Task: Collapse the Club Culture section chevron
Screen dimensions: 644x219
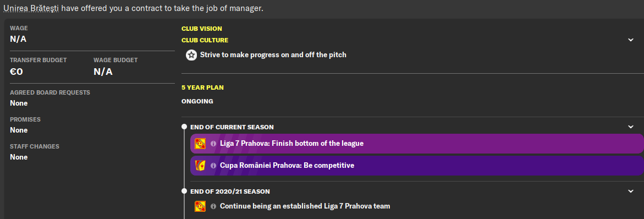Action: pos(631,40)
